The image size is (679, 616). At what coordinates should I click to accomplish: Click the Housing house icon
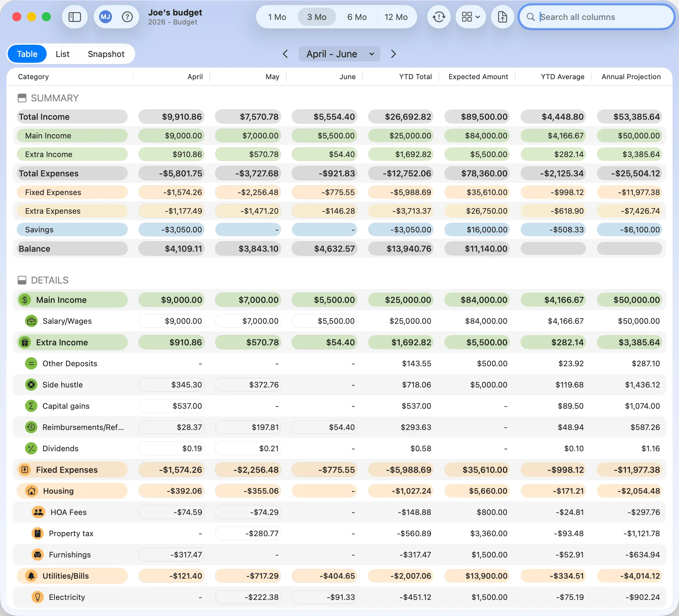[x=31, y=491]
